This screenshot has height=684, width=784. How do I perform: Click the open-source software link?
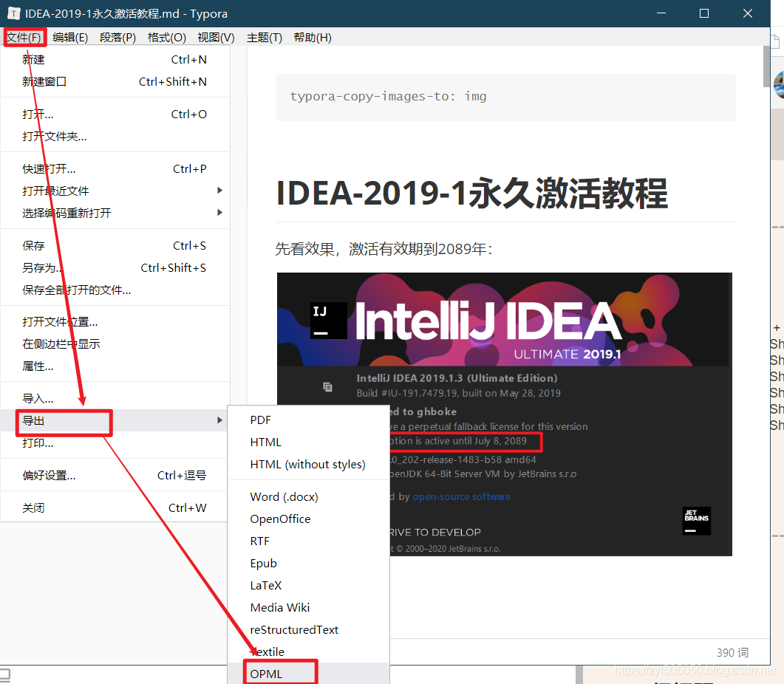[x=461, y=496]
